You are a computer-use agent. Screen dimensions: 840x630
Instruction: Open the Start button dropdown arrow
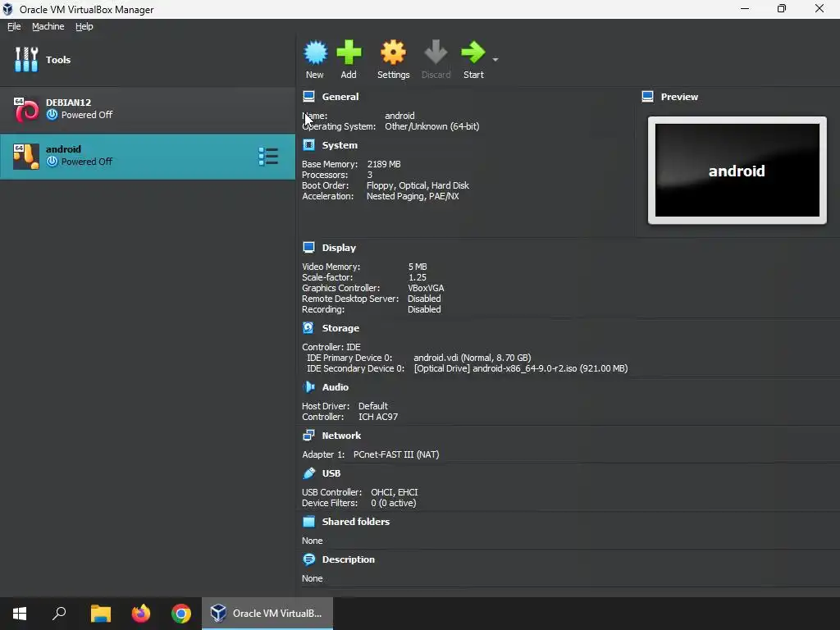(x=495, y=59)
